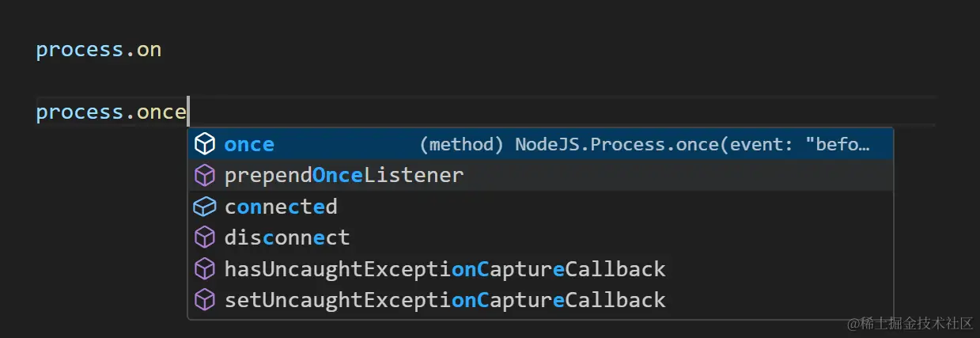Click the property icon beside connected

[x=205, y=207]
